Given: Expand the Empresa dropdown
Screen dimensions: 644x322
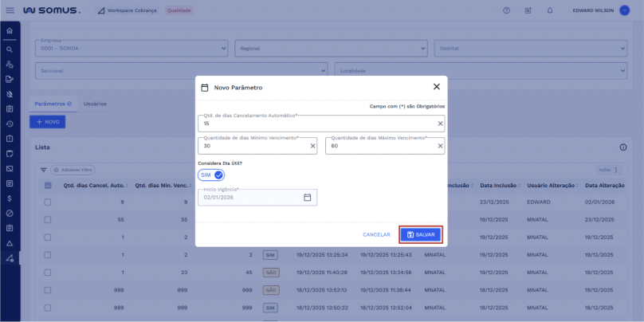Looking at the screenshot, I should click(224, 49).
